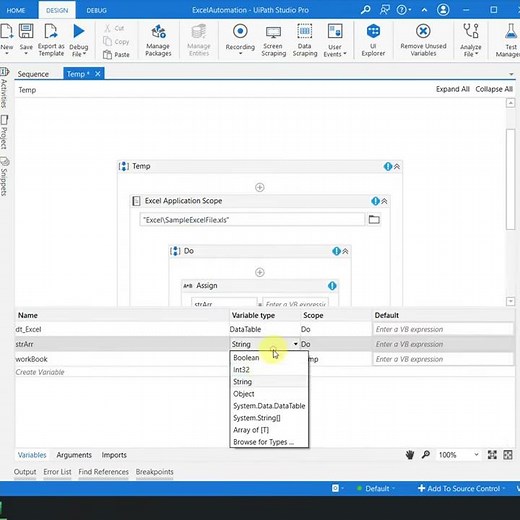Screen dimensions: 520x520
Task: Toggle the Overview icon
Action: 508,455
